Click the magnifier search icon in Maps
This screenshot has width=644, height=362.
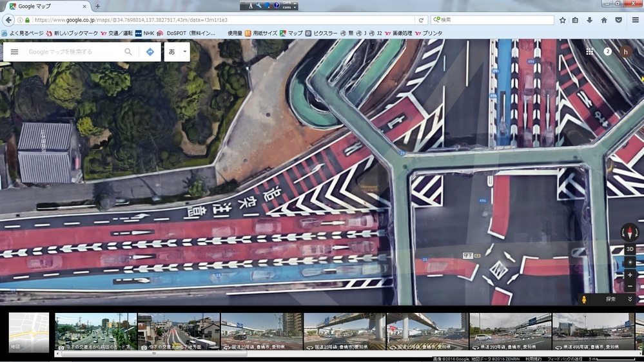click(x=128, y=52)
